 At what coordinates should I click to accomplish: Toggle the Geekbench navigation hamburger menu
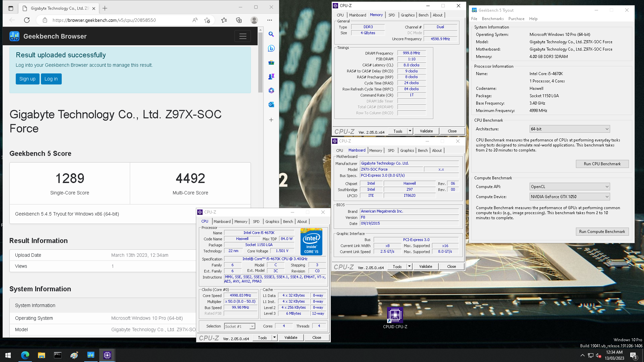[243, 36]
